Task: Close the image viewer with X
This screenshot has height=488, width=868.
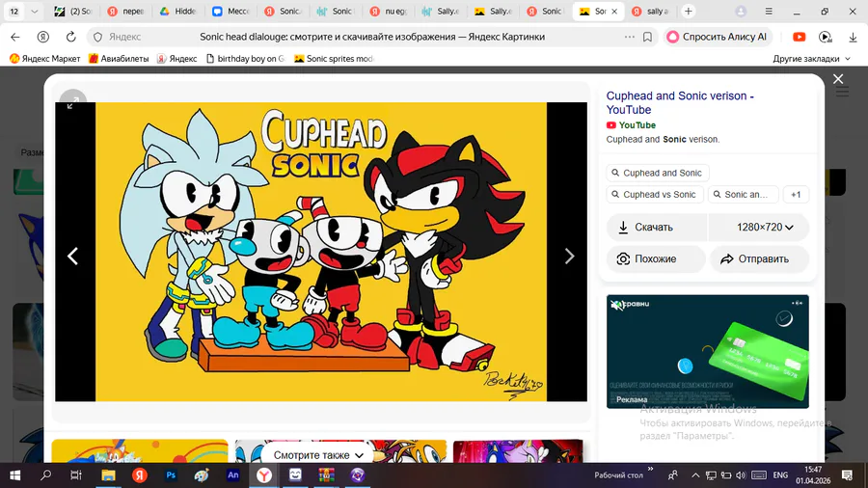Action: tap(838, 79)
